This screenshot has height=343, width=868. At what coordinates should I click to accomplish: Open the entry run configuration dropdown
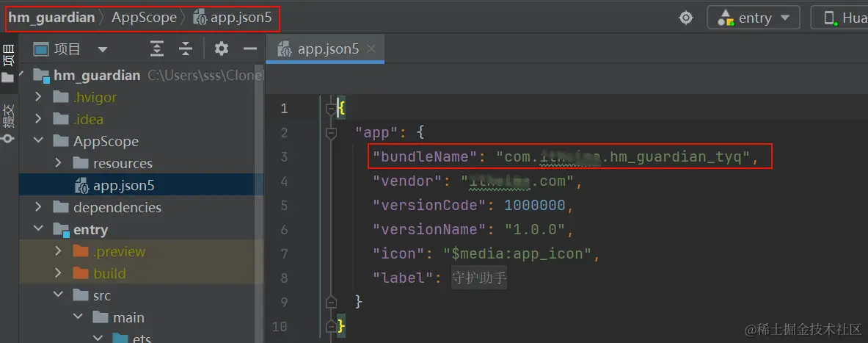[x=754, y=18]
